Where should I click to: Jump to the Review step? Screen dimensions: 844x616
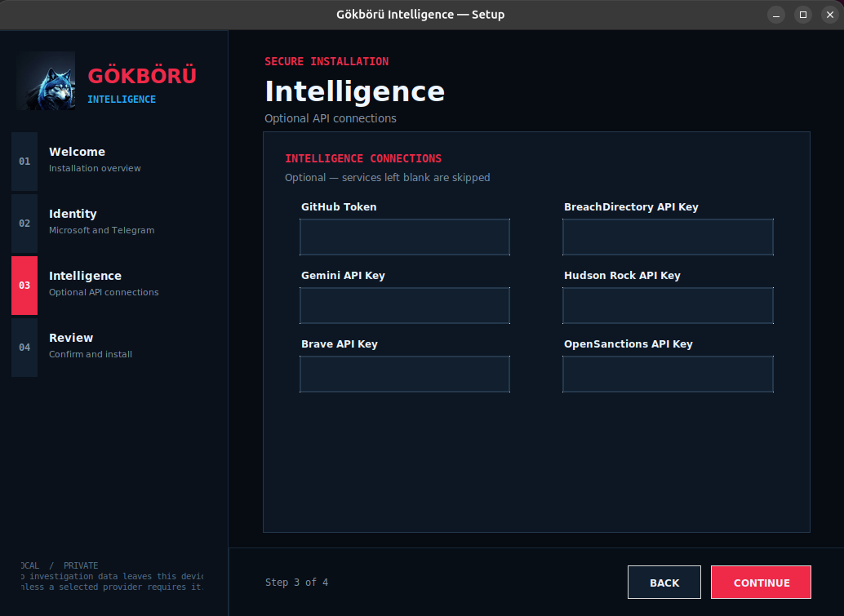(113, 347)
